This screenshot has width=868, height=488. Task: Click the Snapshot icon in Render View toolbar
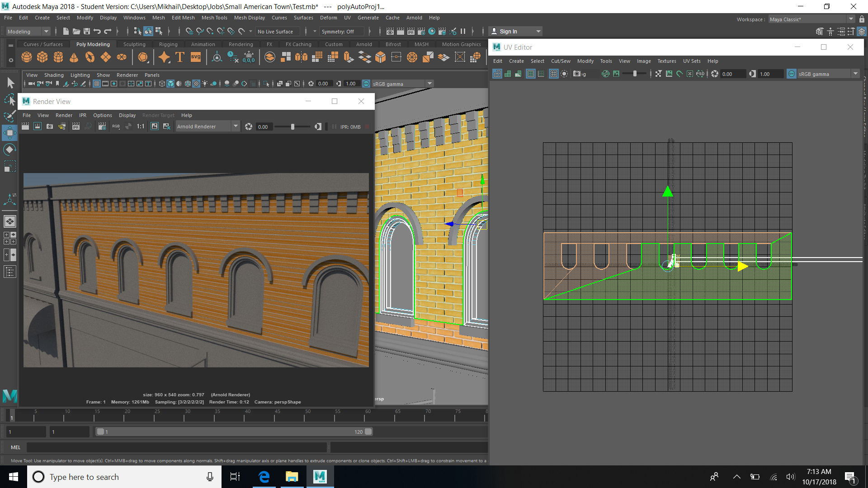pyautogui.click(x=50, y=127)
